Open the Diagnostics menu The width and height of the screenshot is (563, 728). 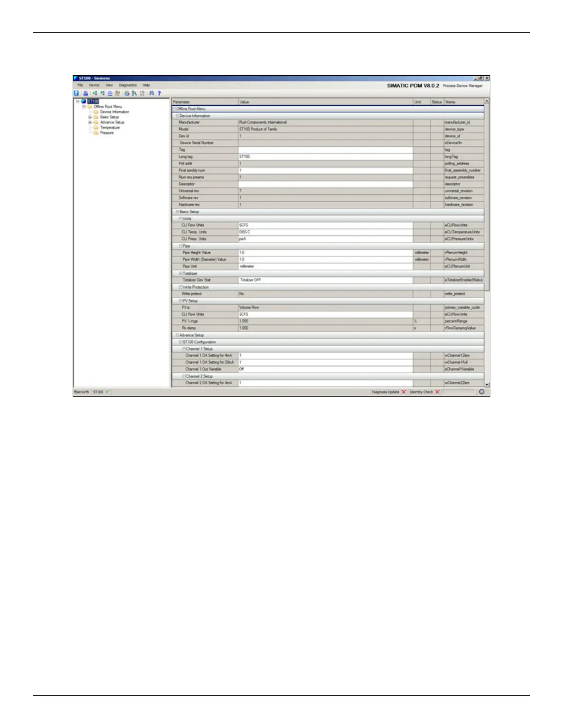[127, 85]
